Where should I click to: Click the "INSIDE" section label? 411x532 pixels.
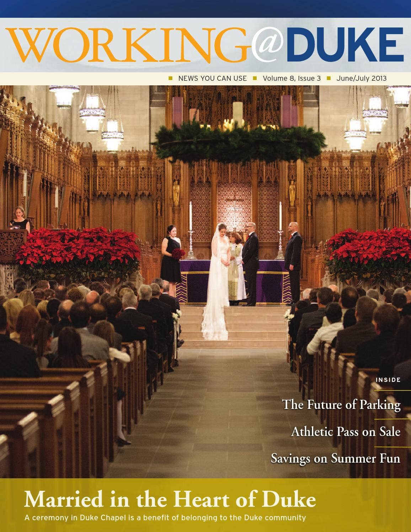click(x=388, y=380)
